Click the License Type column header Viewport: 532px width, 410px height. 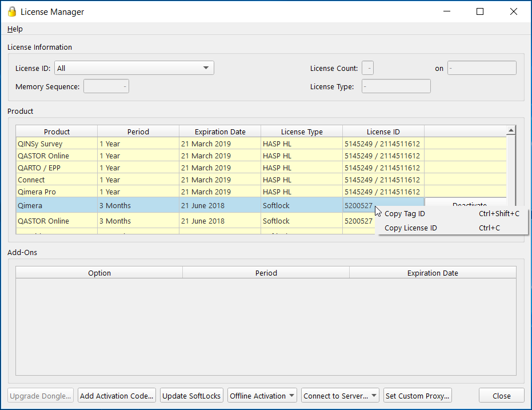(x=302, y=132)
